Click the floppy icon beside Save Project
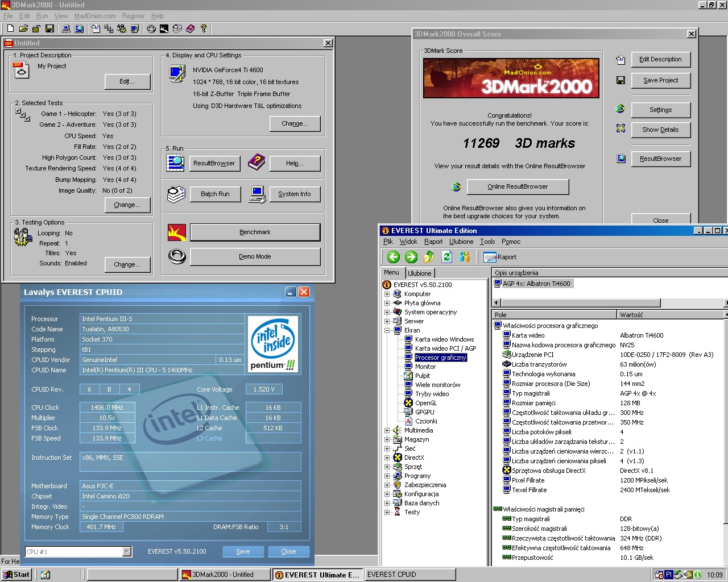This screenshot has height=582, width=728. 621,80
